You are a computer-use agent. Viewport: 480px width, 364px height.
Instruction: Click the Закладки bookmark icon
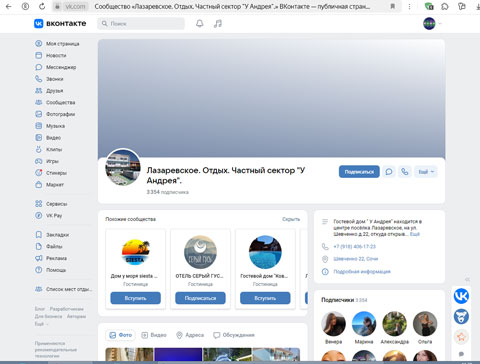[x=39, y=235]
